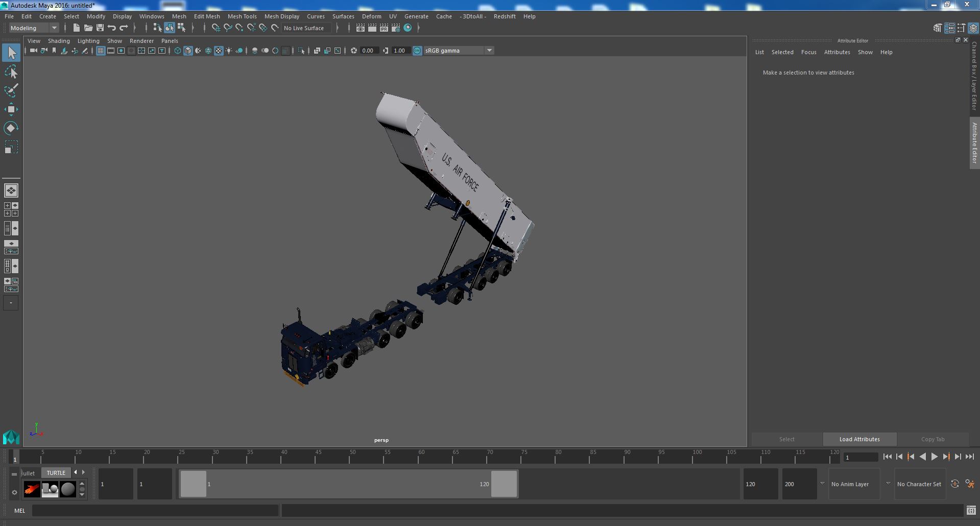980x526 pixels.
Task: Click the grey sphere shelf icon
Action: (67, 489)
